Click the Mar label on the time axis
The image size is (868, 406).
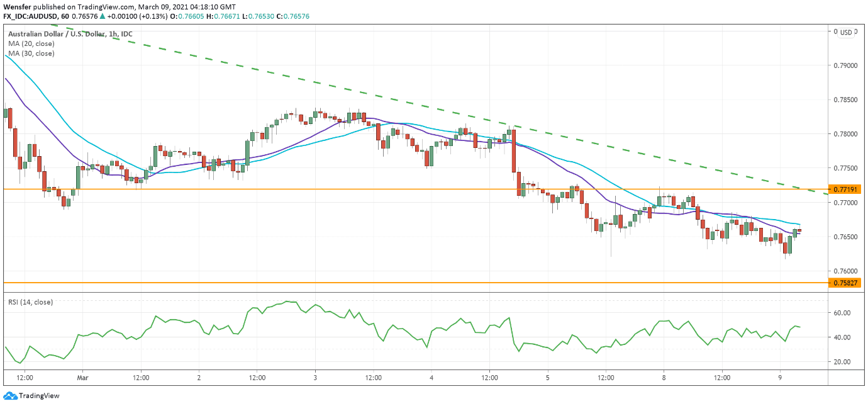pos(83,378)
